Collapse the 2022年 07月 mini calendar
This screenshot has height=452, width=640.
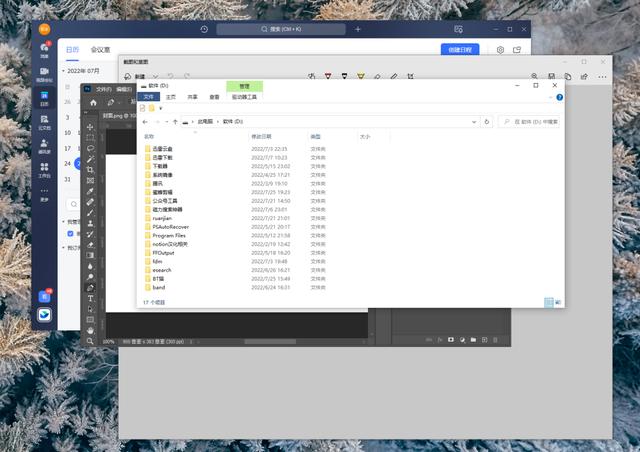64,71
